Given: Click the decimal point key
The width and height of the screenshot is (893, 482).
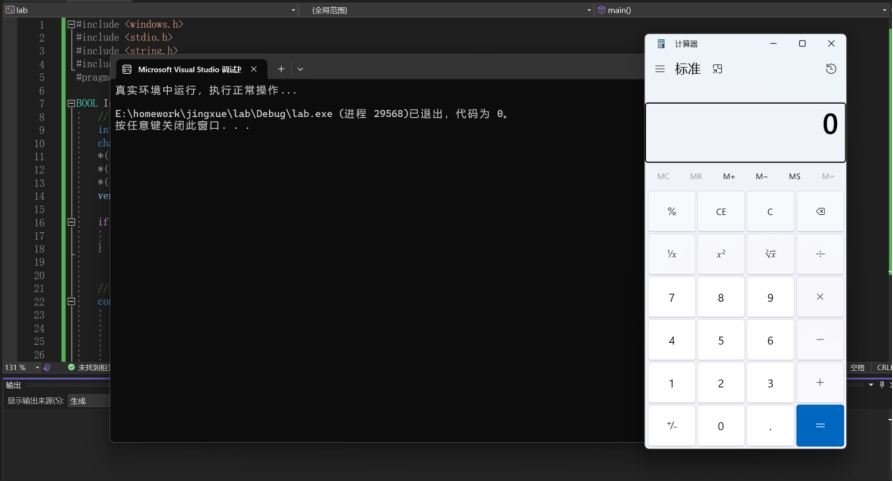Looking at the screenshot, I should click(x=770, y=426).
